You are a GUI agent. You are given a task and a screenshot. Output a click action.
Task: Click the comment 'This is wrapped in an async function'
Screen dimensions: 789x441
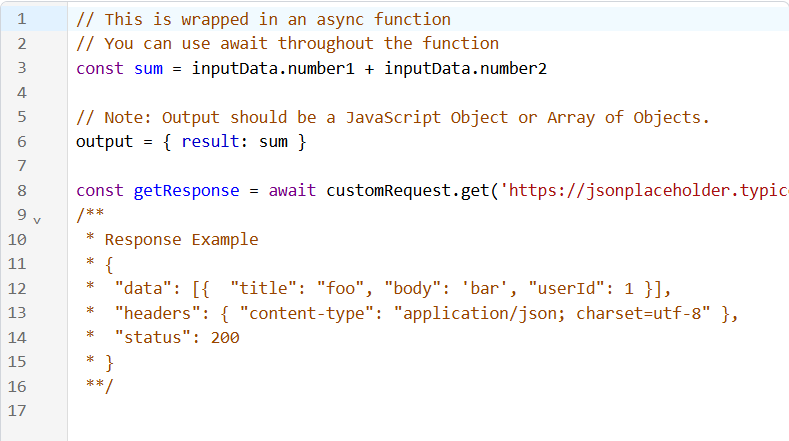(264, 19)
